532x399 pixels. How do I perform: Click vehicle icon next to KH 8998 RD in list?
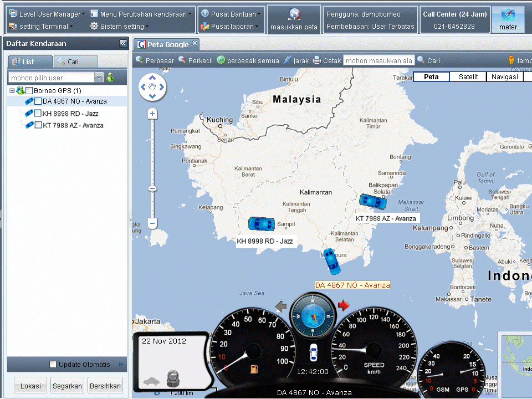pos(29,113)
